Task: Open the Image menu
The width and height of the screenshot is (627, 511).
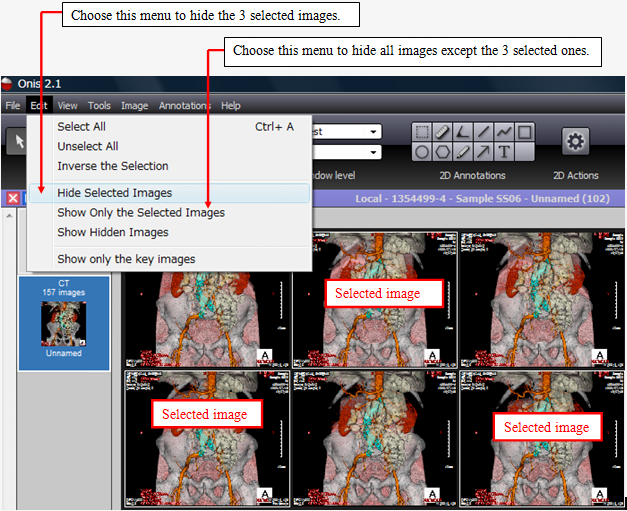Action: point(134,106)
